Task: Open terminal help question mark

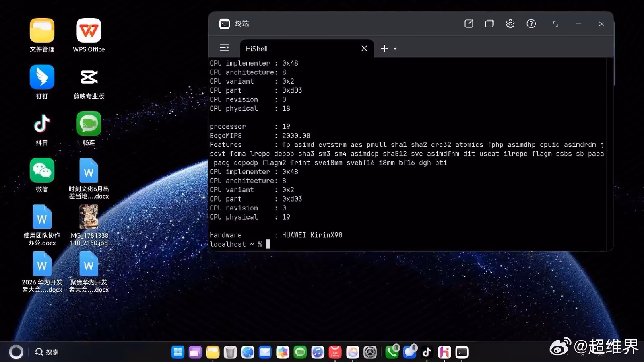Action: 531,24
